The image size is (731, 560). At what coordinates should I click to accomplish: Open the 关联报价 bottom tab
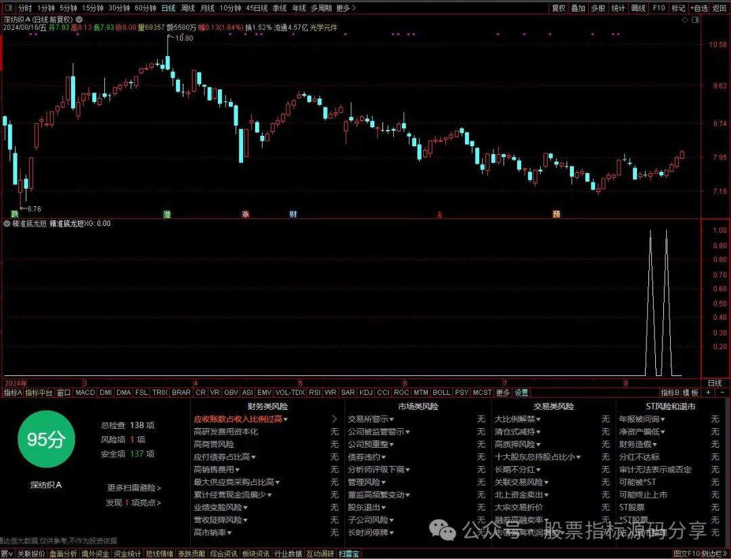[x=32, y=555]
